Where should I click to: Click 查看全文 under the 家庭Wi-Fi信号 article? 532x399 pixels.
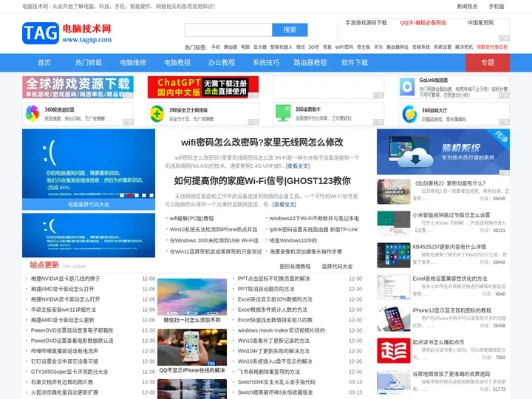click(x=284, y=204)
